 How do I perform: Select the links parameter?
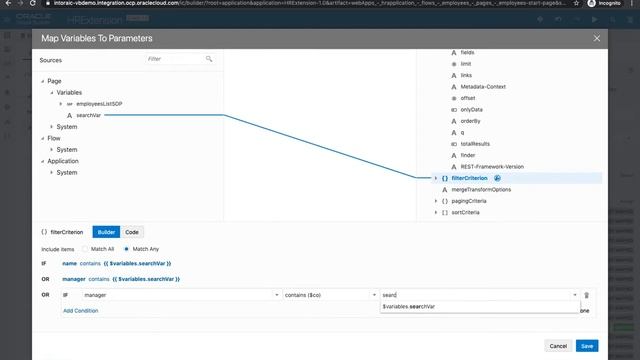[466, 76]
